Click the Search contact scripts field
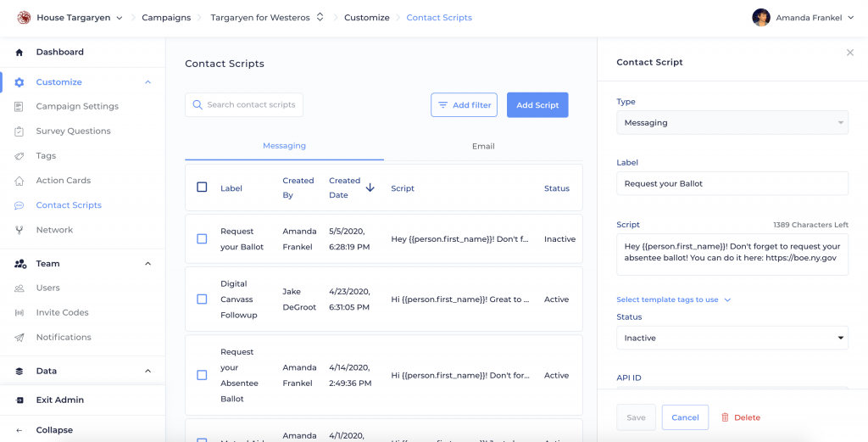This screenshot has width=868, height=442. (244, 104)
